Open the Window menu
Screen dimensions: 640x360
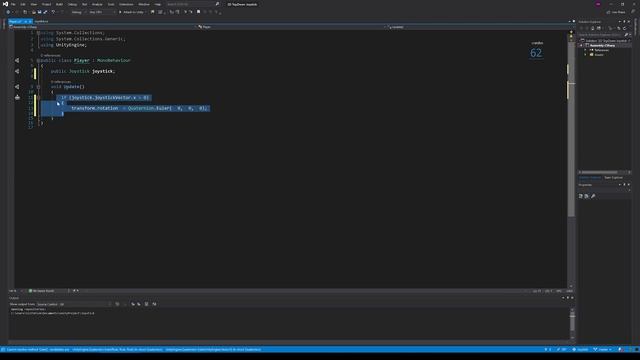(x=144, y=4)
